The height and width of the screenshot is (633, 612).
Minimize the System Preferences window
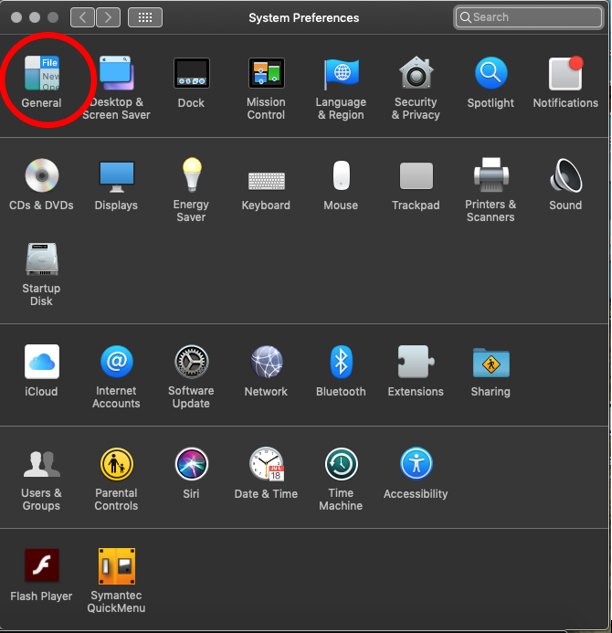click(x=35, y=17)
